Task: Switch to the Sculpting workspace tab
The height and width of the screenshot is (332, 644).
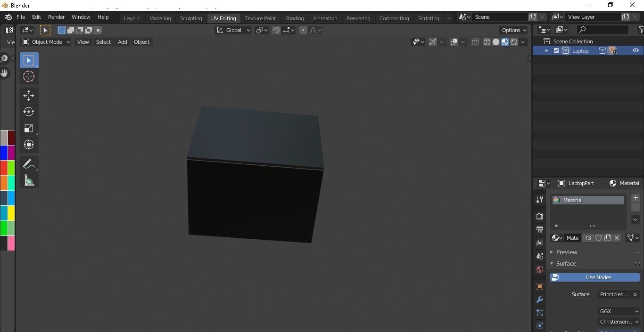Action: (191, 18)
